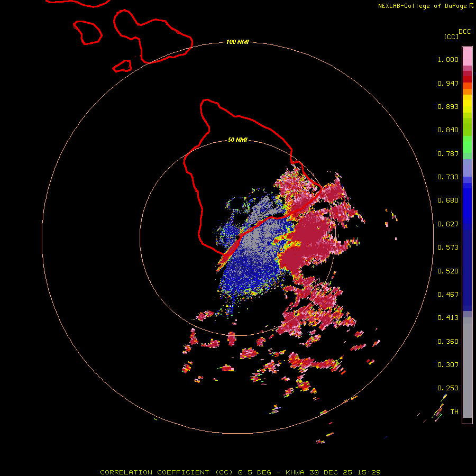Image resolution: width=476 pixels, height=476 pixels.
Task: Select the 0.893 legend value
Action: tap(448, 106)
